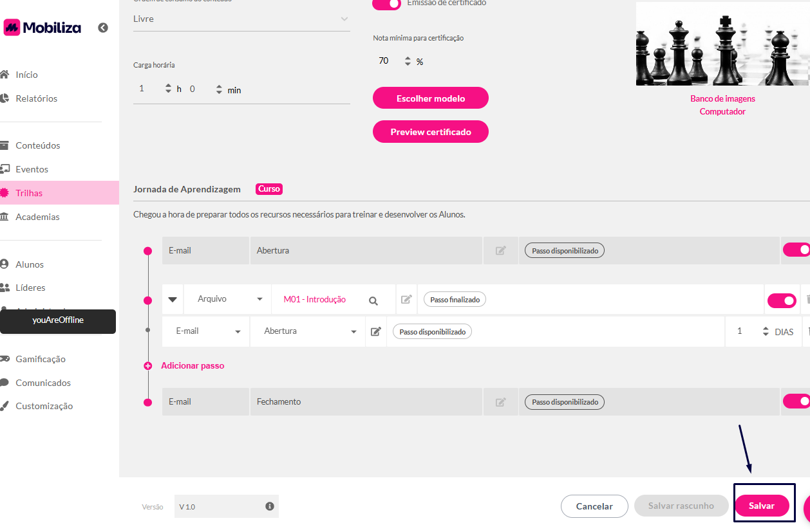Image resolution: width=810 pixels, height=532 pixels.
Task: Open the nested Abertura template dropdown
Action: tap(308, 331)
